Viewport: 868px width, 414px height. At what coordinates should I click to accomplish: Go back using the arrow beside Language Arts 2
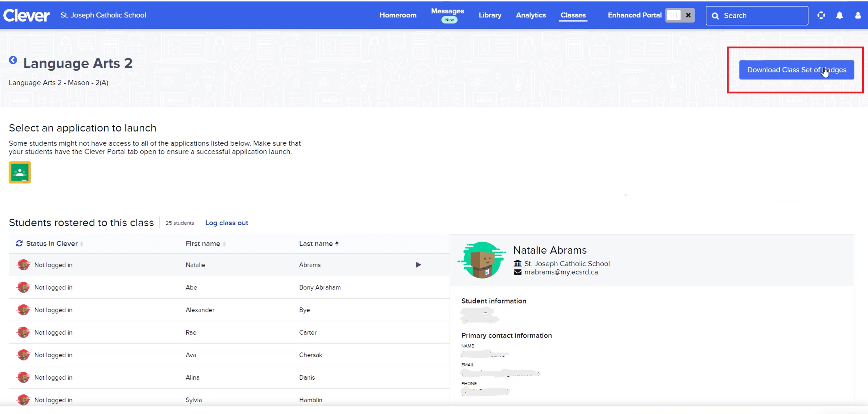(x=13, y=60)
